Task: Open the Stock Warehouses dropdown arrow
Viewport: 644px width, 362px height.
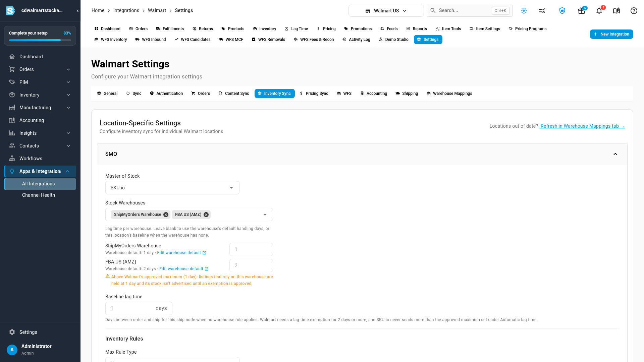Action: point(265,215)
